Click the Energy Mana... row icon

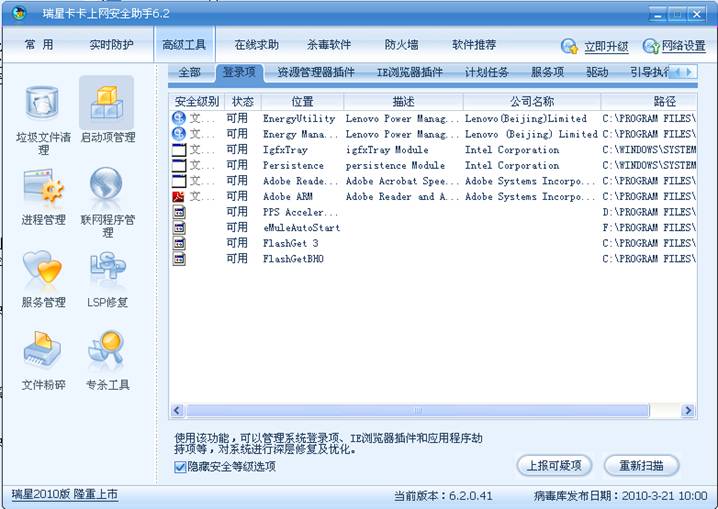click(179, 134)
